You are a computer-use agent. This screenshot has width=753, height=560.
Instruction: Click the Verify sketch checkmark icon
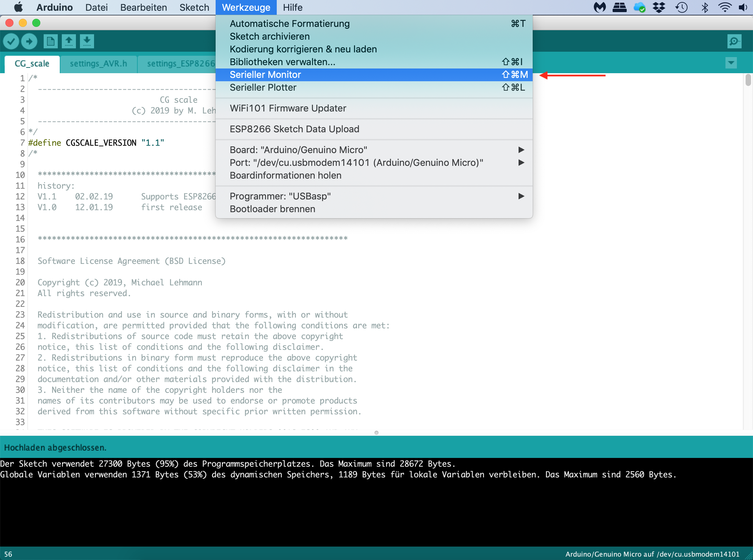pyautogui.click(x=11, y=41)
